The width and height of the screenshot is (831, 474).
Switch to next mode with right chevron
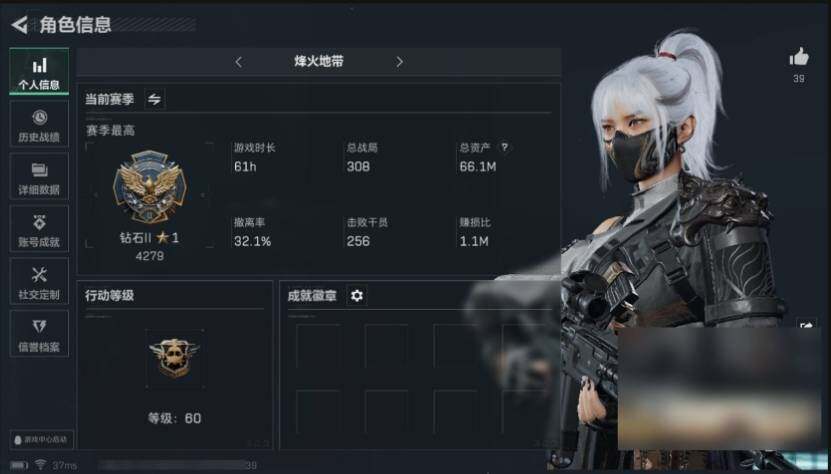point(400,62)
